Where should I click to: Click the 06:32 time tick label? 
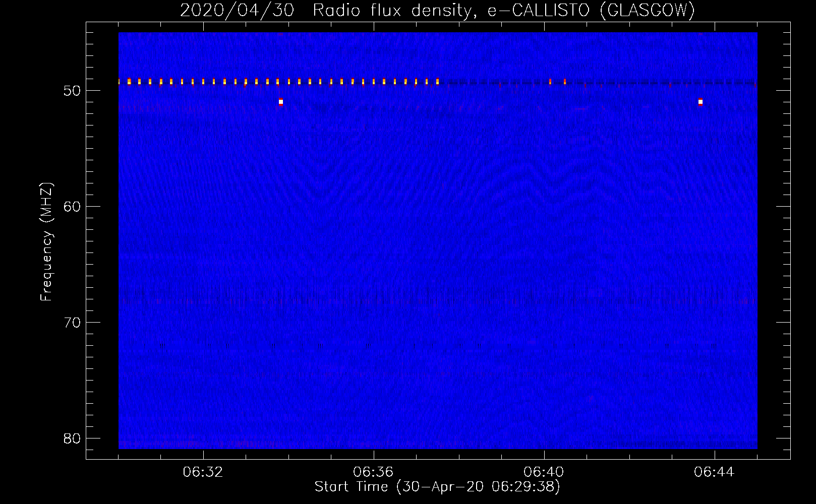point(203,472)
